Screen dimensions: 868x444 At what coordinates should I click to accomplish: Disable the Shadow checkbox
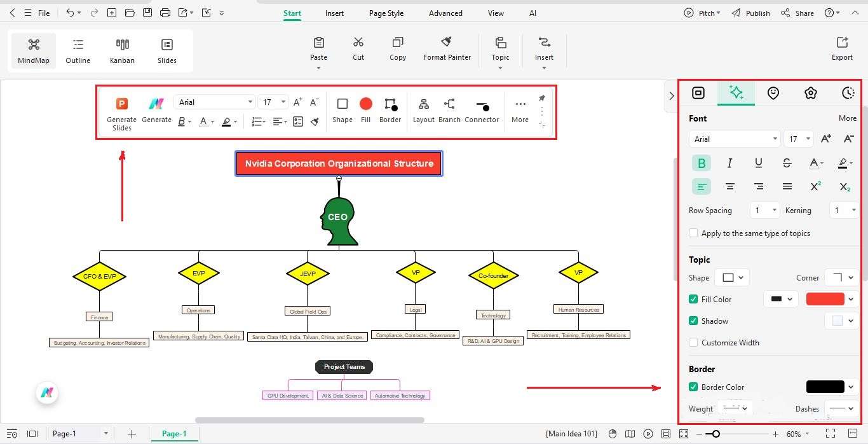693,321
